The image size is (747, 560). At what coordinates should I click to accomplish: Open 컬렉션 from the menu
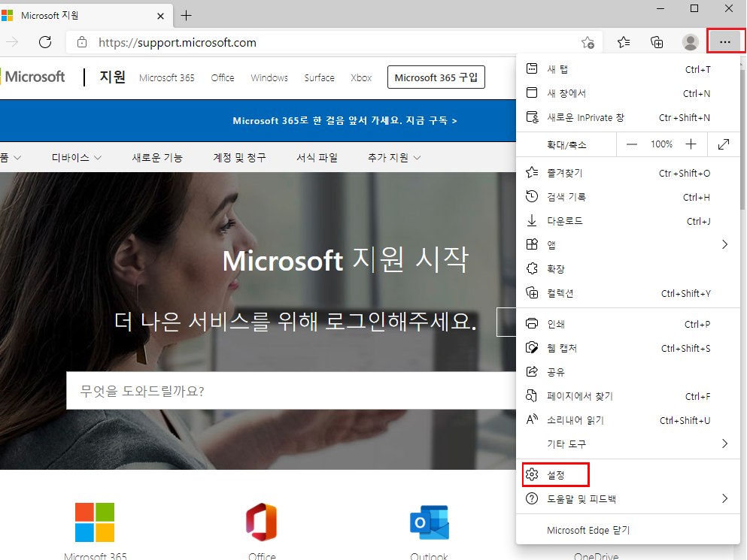(x=628, y=293)
